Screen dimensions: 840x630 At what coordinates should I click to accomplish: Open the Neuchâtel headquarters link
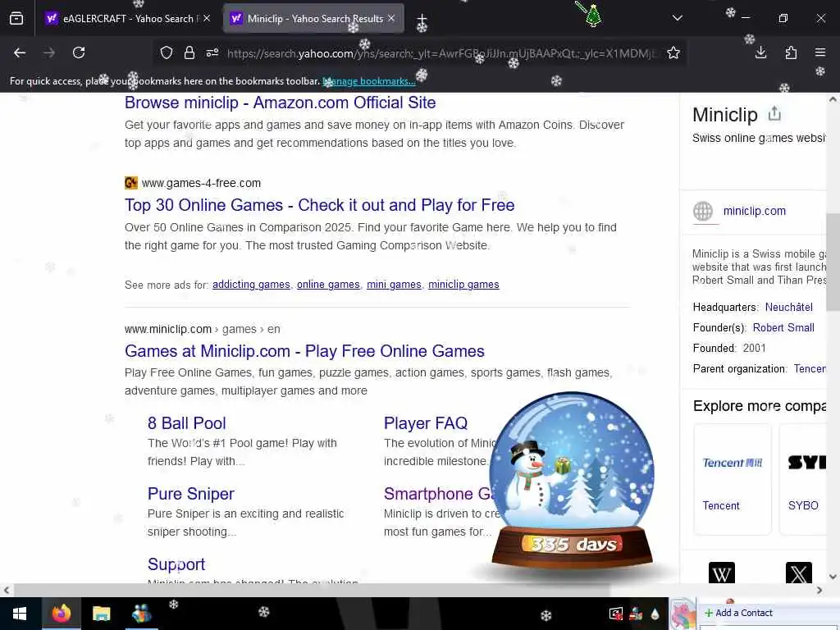(x=788, y=307)
